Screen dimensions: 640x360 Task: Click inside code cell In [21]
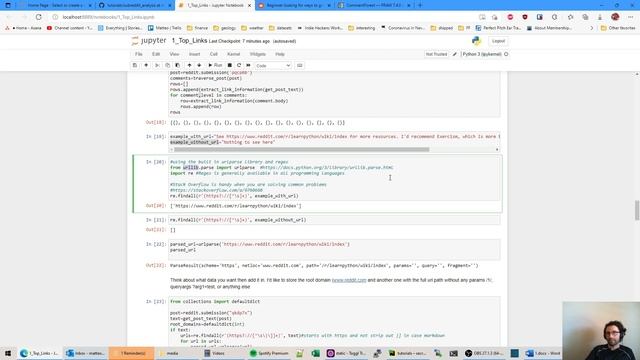[x=334, y=220]
